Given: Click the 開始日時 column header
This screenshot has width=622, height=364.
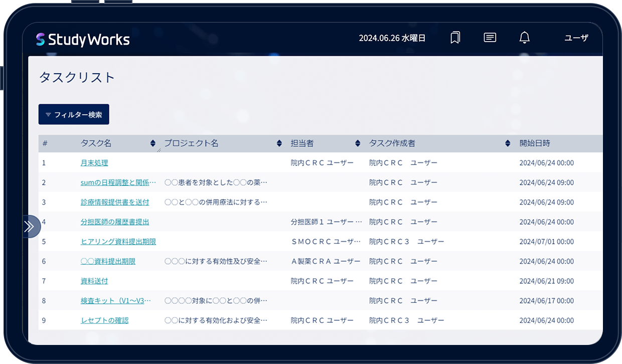Looking at the screenshot, I should pos(535,143).
